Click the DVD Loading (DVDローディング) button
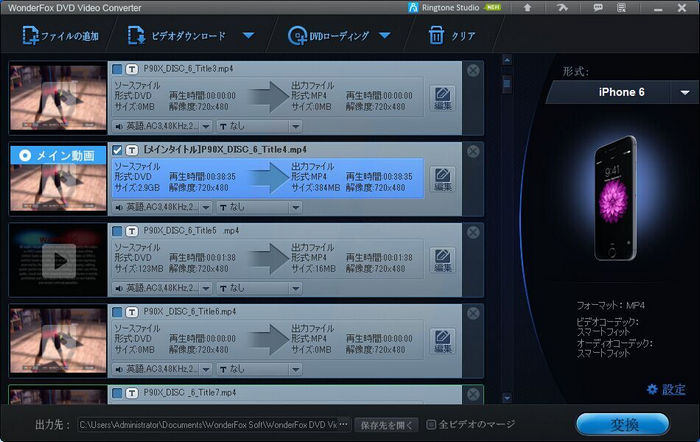 coord(329,35)
